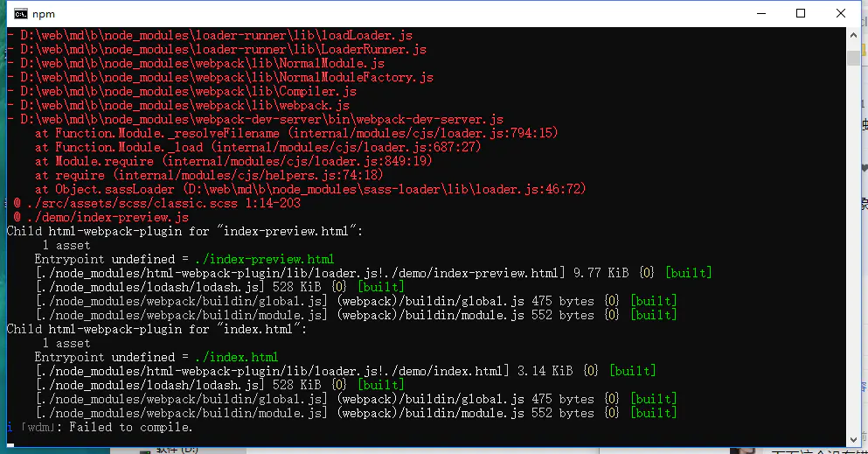Click the helpers.js:74:18 stack line
The height and width of the screenshot is (454, 868).
point(209,176)
